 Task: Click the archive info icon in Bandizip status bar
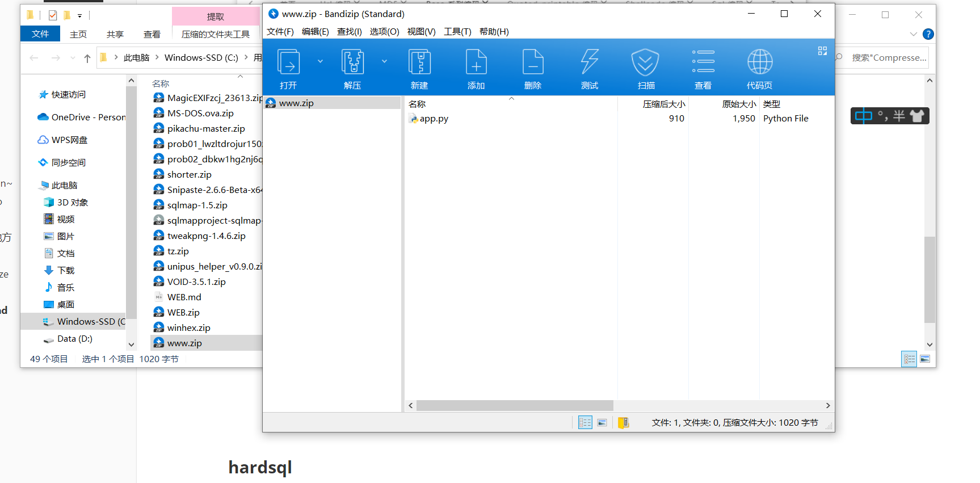coord(623,422)
